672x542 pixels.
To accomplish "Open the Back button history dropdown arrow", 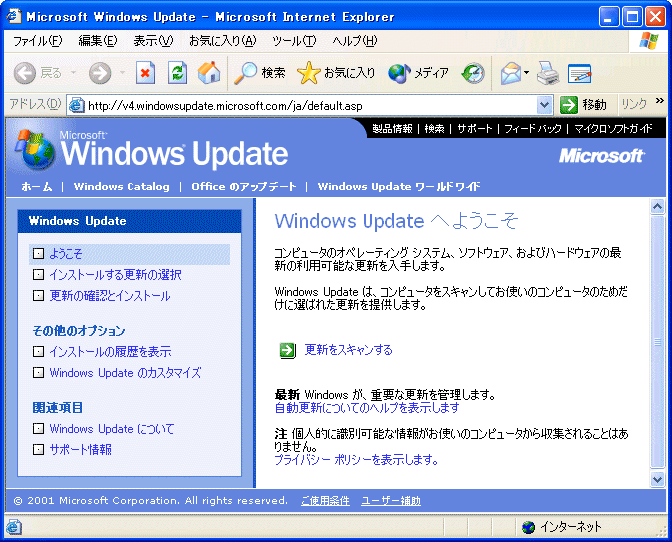I will click(74, 73).
